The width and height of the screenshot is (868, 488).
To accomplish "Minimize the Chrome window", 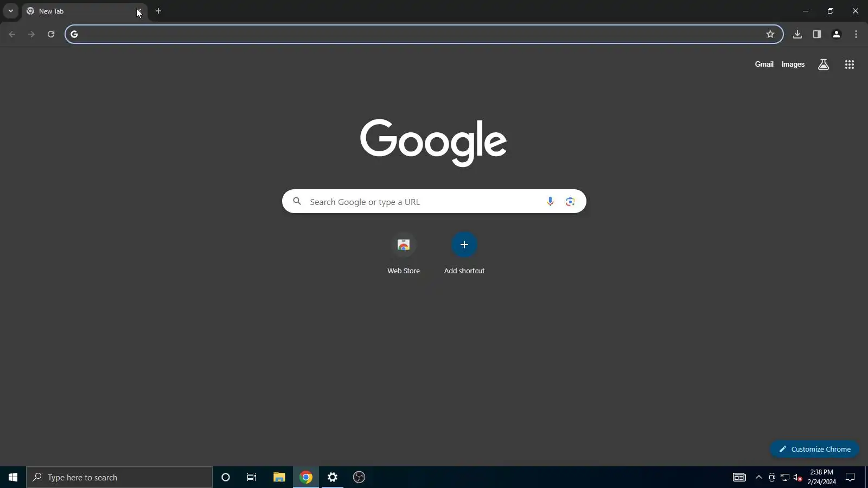I will click(806, 11).
